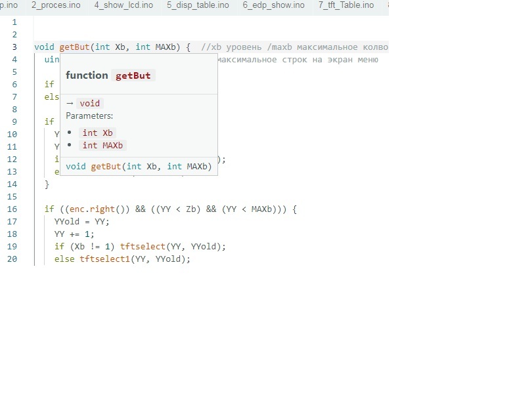Select the 5_disp_table.ino tab
Viewport: 515px width, 420px height.
point(198,5)
